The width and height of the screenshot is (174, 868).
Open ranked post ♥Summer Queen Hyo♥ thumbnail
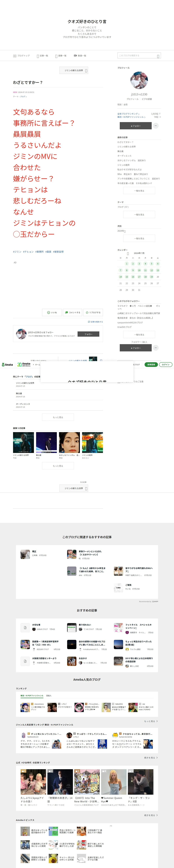click(x=114, y=782)
